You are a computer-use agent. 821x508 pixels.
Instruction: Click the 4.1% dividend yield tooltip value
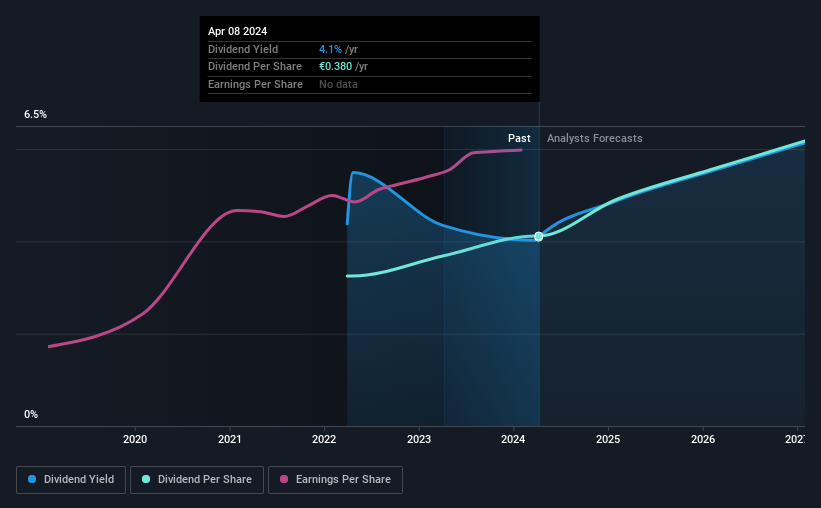pyautogui.click(x=330, y=49)
